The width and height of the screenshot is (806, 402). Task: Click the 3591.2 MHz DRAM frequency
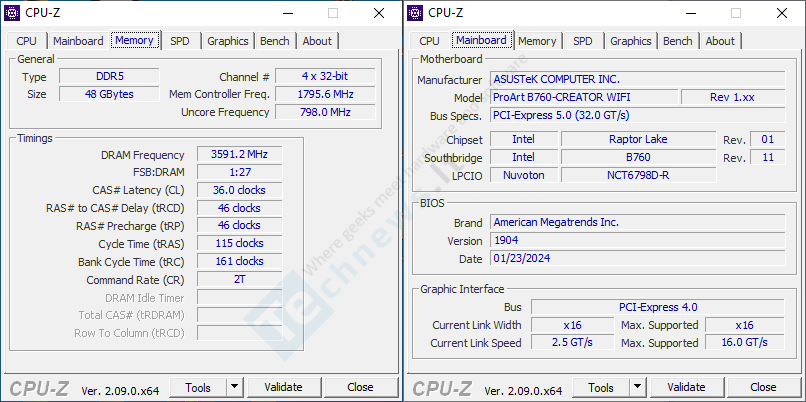click(240, 154)
